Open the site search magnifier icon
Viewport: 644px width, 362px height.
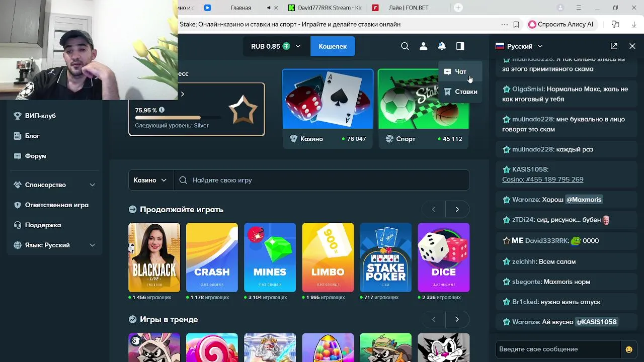coord(405,46)
